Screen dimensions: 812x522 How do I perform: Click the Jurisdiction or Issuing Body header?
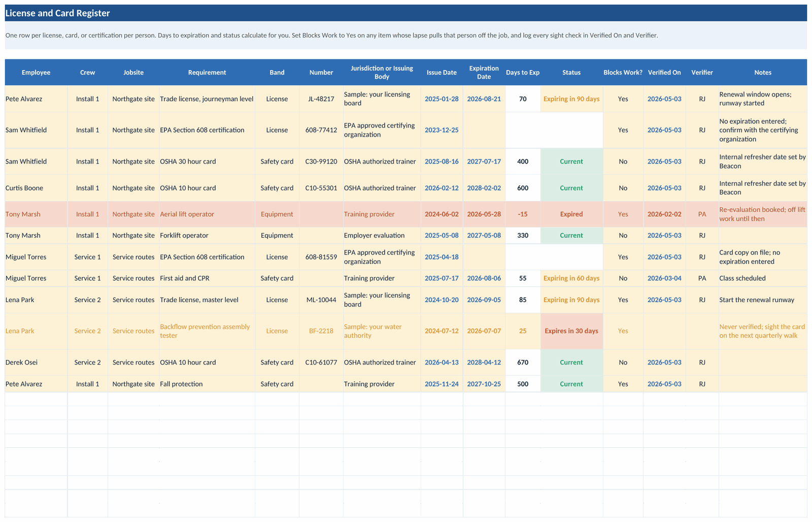tap(382, 73)
